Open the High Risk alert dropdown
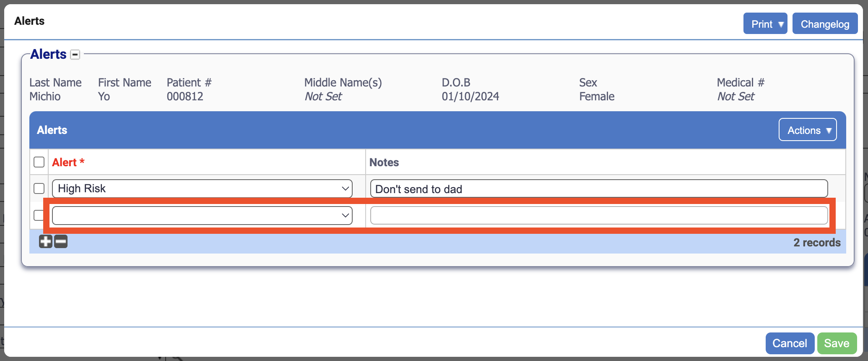 [202, 188]
